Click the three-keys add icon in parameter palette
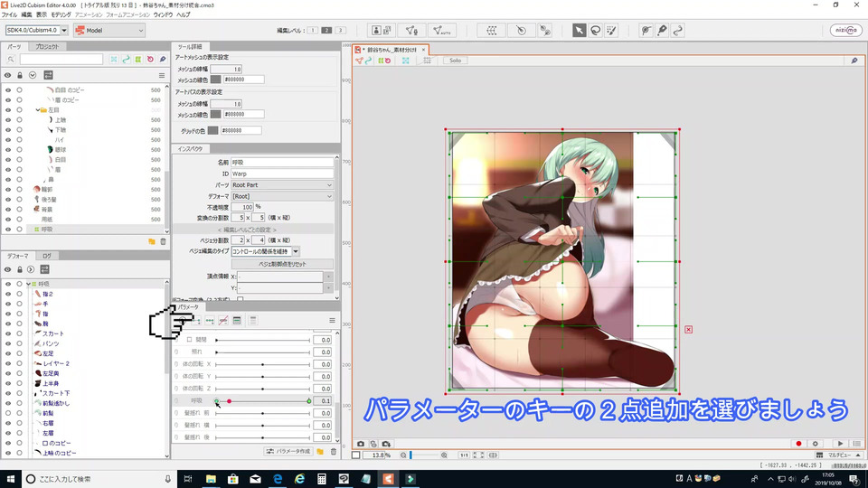Viewport: 868px width, 488px height. click(210, 320)
